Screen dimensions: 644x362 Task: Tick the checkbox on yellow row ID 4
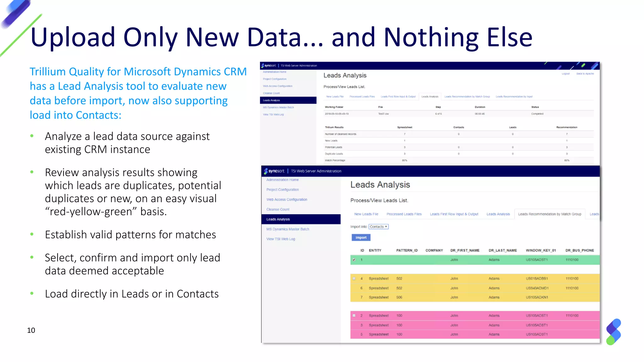[354, 278]
